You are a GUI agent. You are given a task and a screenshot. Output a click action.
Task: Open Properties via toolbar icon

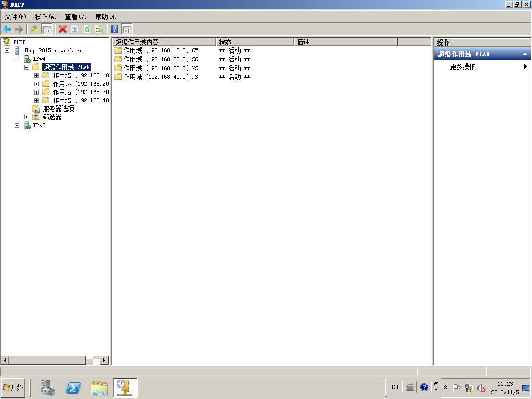(x=75, y=30)
